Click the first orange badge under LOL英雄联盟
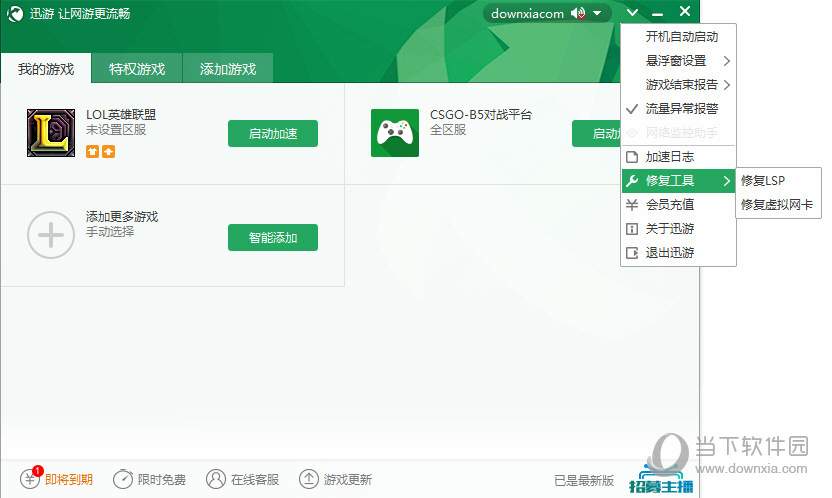The image size is (832, 498). point(92,152)
